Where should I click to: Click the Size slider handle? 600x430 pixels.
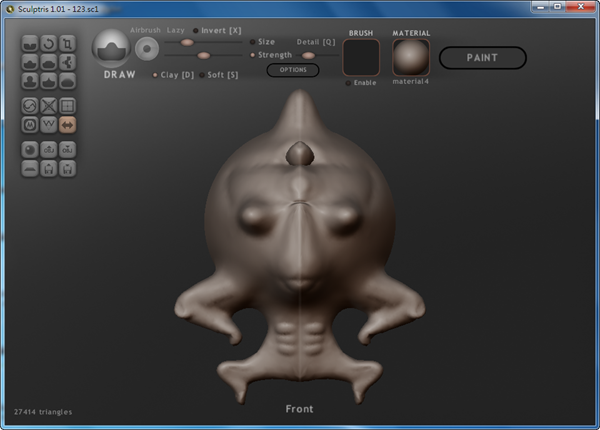coord(187,42)
